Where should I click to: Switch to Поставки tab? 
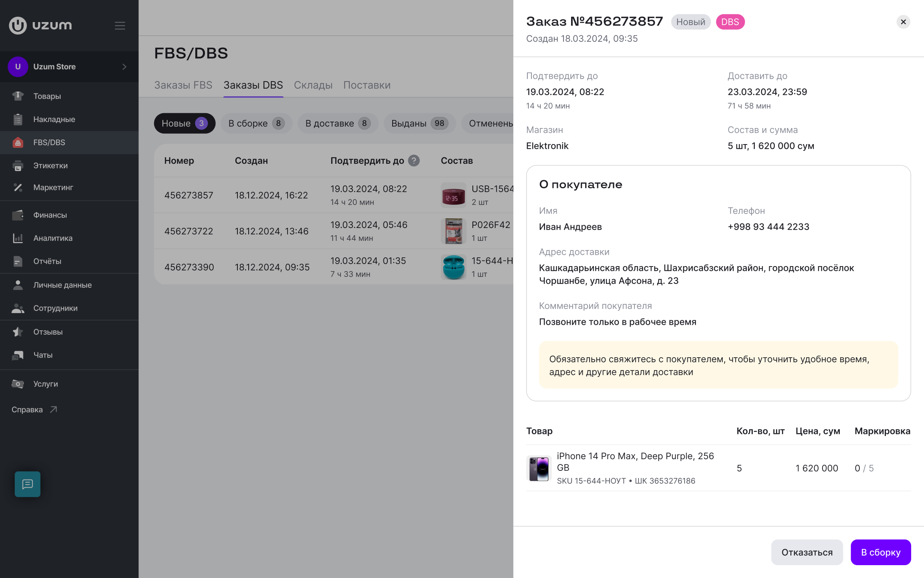coord(367,85)
